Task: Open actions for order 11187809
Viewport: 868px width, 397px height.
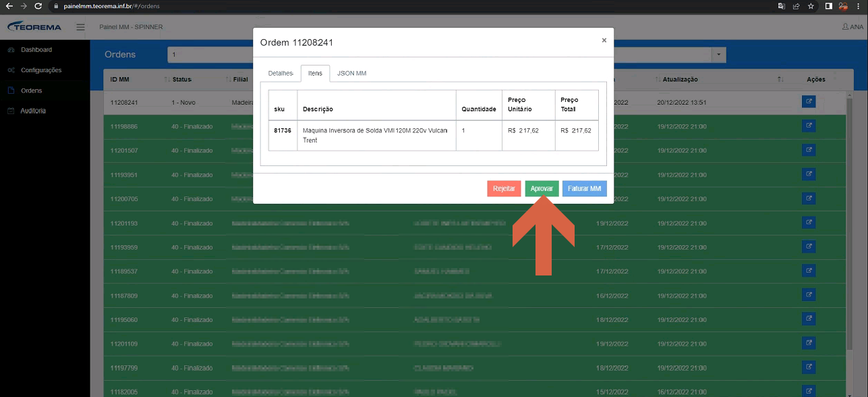Action: [x=809, y=295]
